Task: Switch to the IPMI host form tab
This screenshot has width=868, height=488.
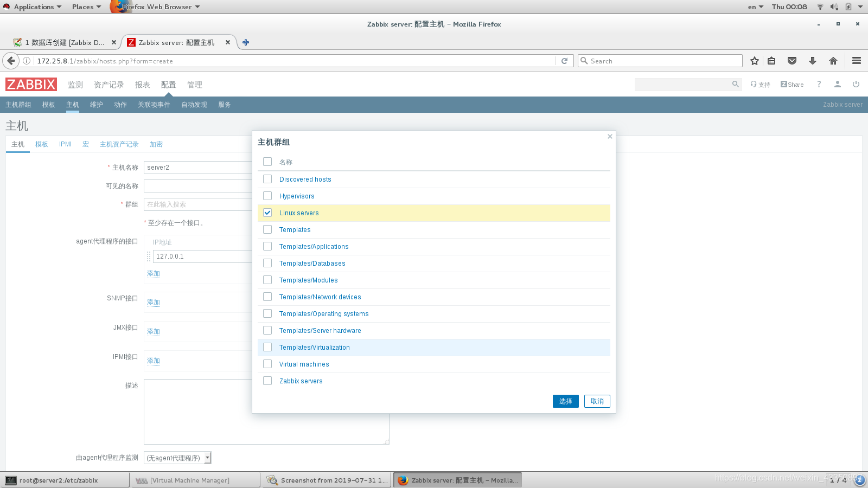Action: [x=65, y=144]
